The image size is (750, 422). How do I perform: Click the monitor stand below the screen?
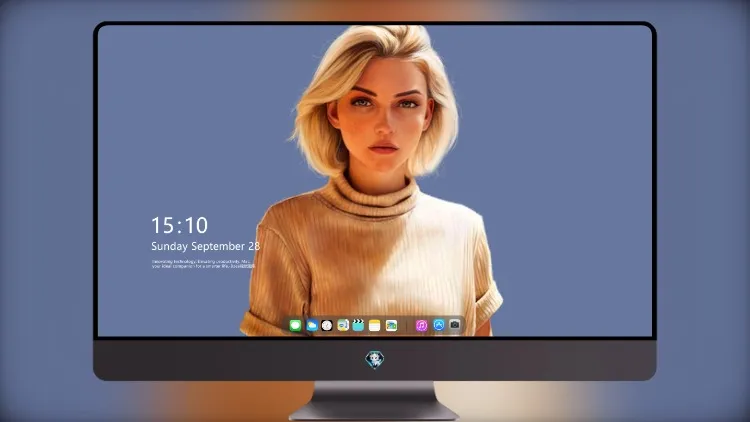click(x=374, y=401)
